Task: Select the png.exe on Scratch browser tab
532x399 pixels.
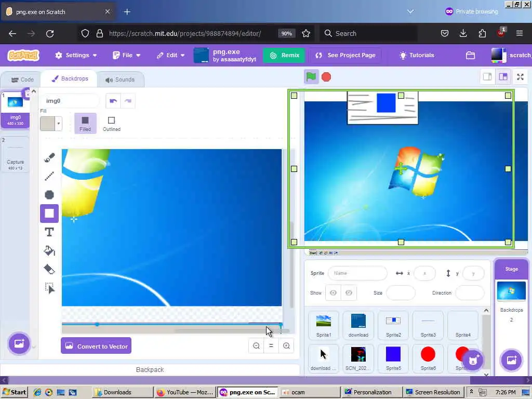Action: coord(59,11)
